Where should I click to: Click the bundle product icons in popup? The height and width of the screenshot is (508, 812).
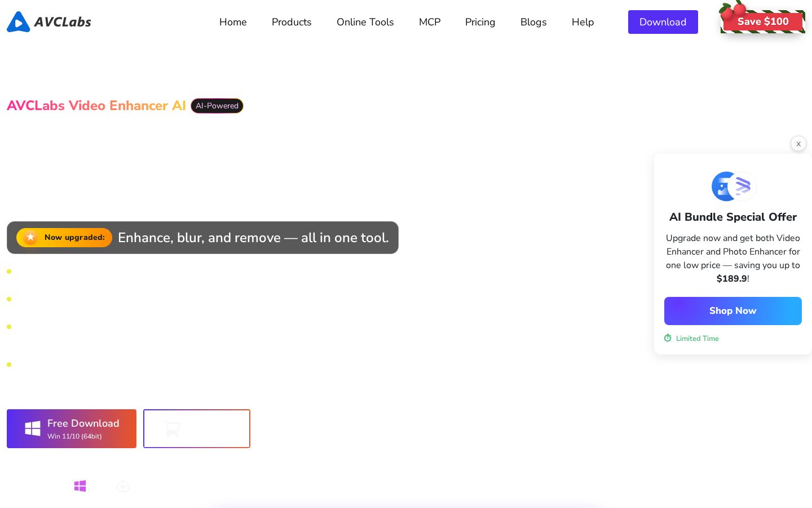pyautogui.click(x=734, y=186)
